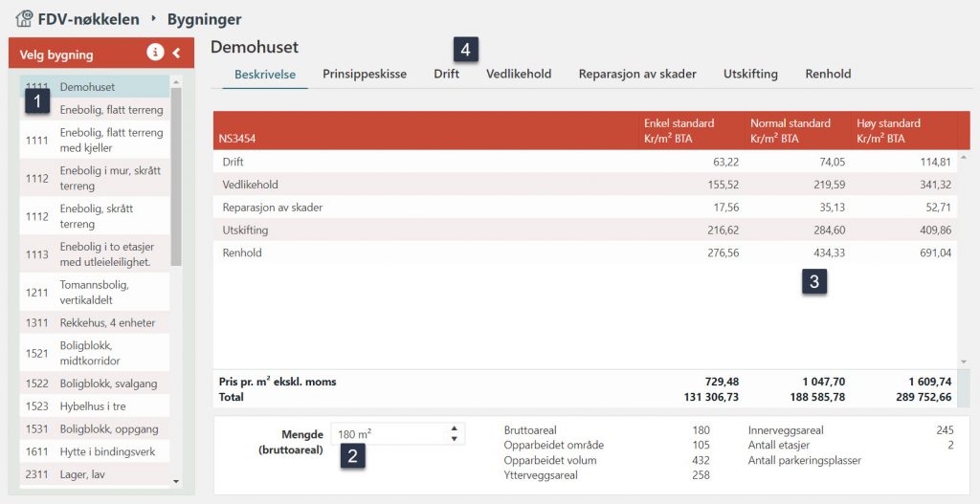The width and height of the screenshot is (980, 504).
Task: Click the FDV-nøkkelen house logo icon
Action: pyautogui.click(x=25, y=18)
